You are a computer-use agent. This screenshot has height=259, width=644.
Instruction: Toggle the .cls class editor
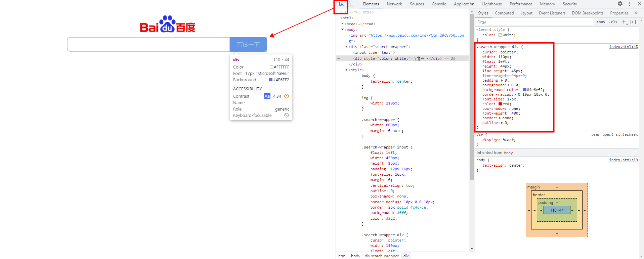pyautogui.click(x=614, y=22)
